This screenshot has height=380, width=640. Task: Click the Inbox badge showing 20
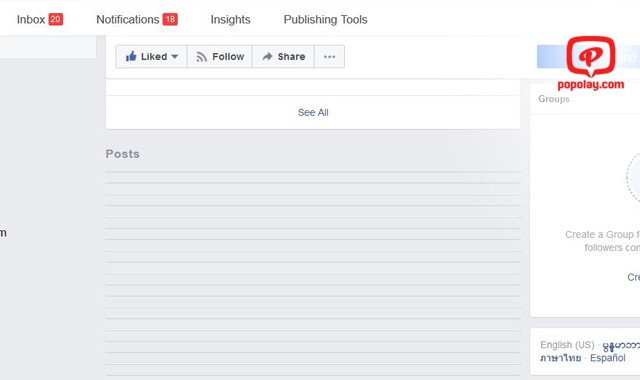pos(56,19)
